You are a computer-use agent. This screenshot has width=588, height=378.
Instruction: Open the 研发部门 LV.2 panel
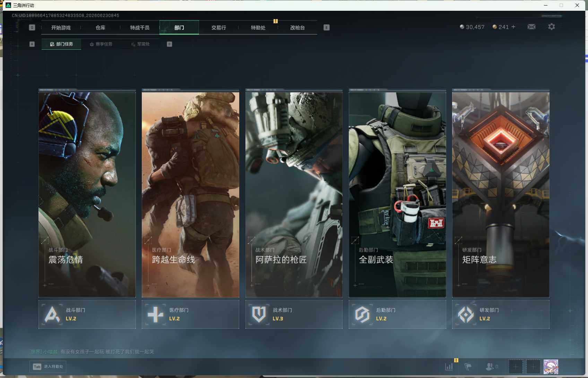[501, 314]
